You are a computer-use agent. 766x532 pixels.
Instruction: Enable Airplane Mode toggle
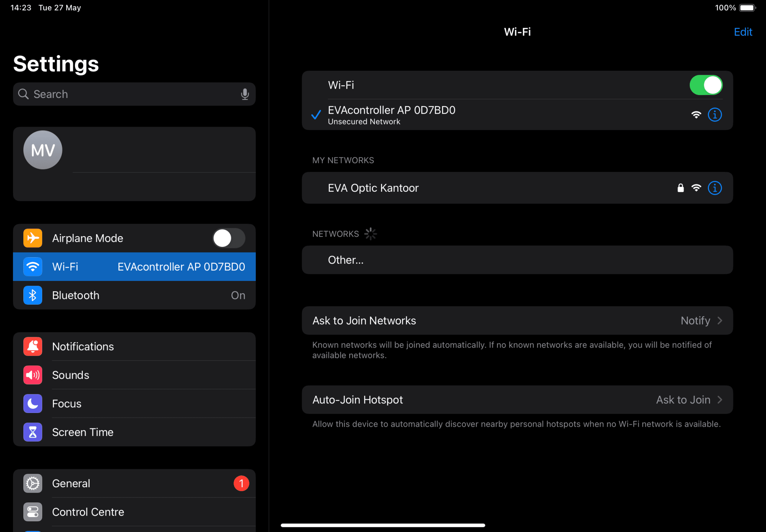[x=229, y=238]
